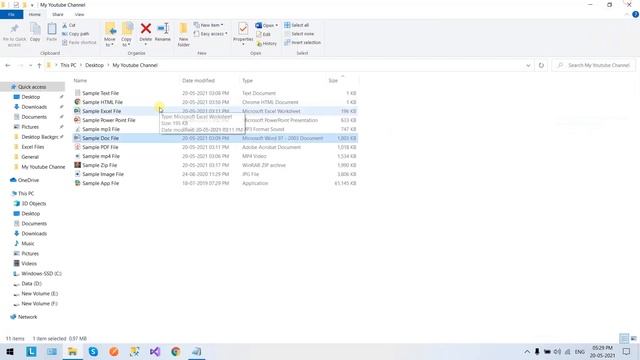Screen dimensions: 640x360
Task: Select the Sample Doc File row
Action: tap(215, 138)
